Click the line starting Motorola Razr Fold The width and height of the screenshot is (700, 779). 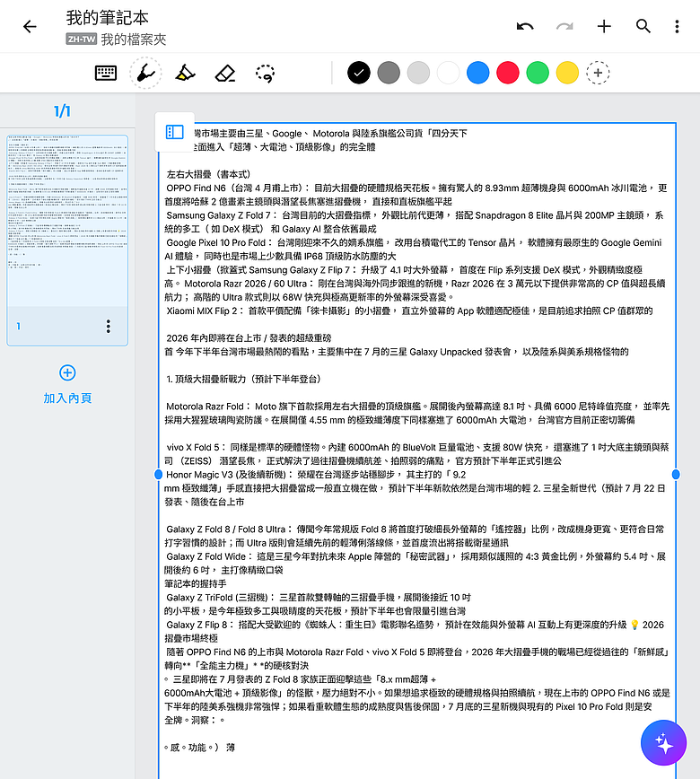(418, 407)
